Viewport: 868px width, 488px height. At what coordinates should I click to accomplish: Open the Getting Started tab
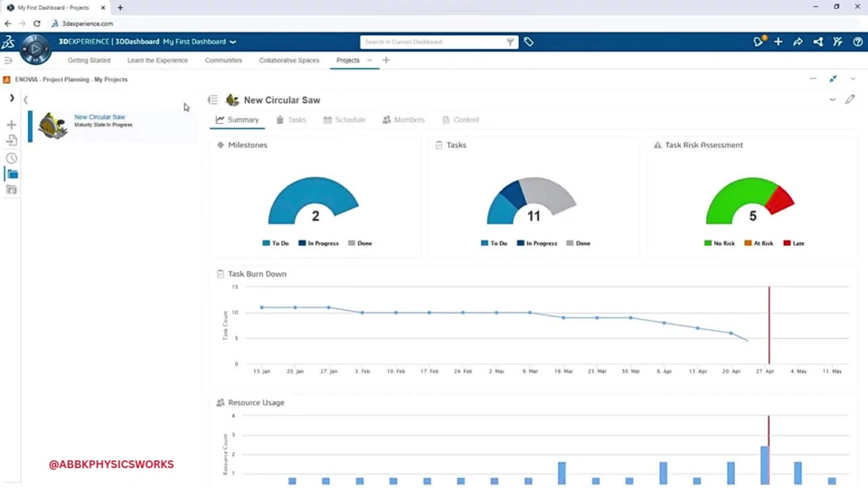(x=90, y=61)
